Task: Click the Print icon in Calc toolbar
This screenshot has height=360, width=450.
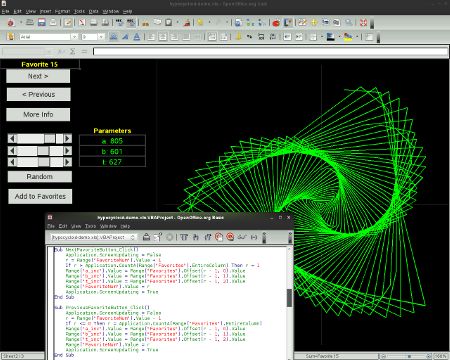Action: 94,23
